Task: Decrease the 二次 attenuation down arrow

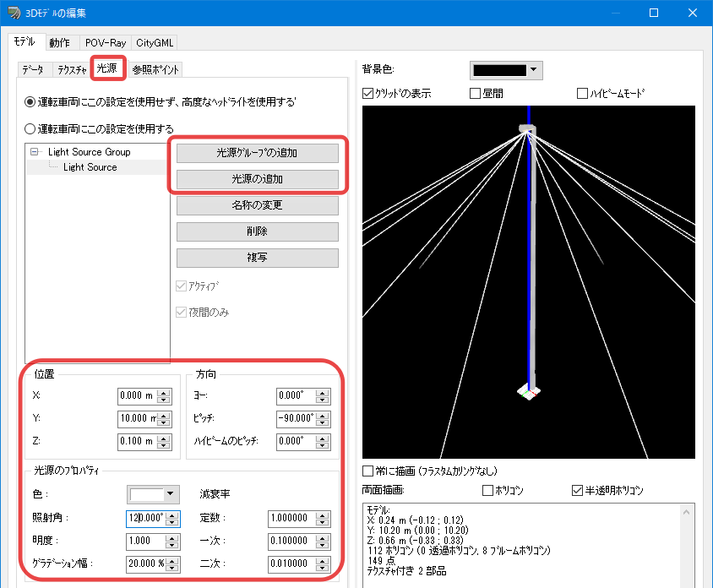Action: (x=323, y=568)
